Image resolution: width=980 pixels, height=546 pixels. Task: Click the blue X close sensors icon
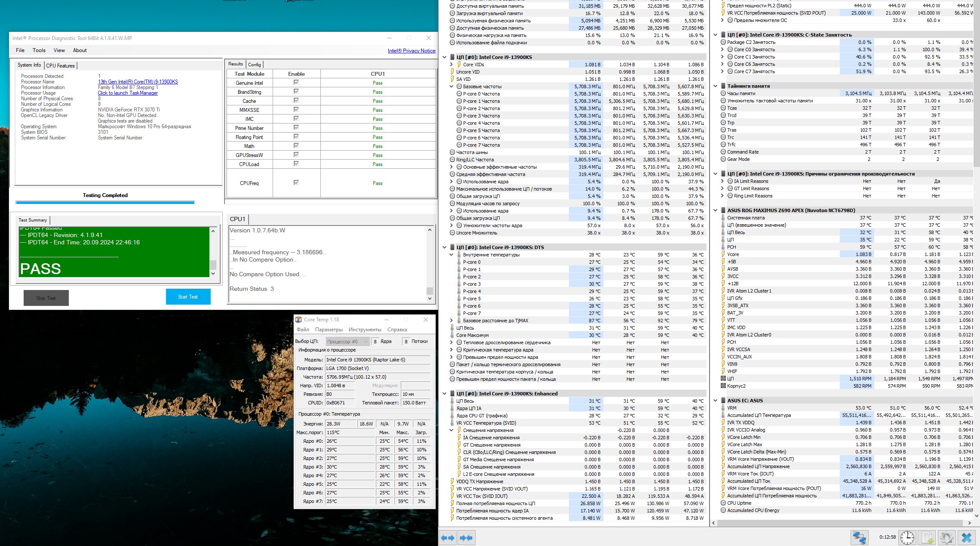[x=967, y=537]
